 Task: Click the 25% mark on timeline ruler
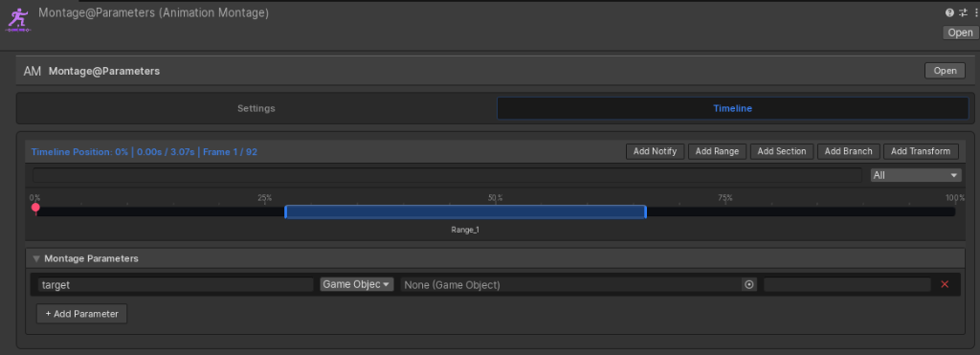click(265, 198)
